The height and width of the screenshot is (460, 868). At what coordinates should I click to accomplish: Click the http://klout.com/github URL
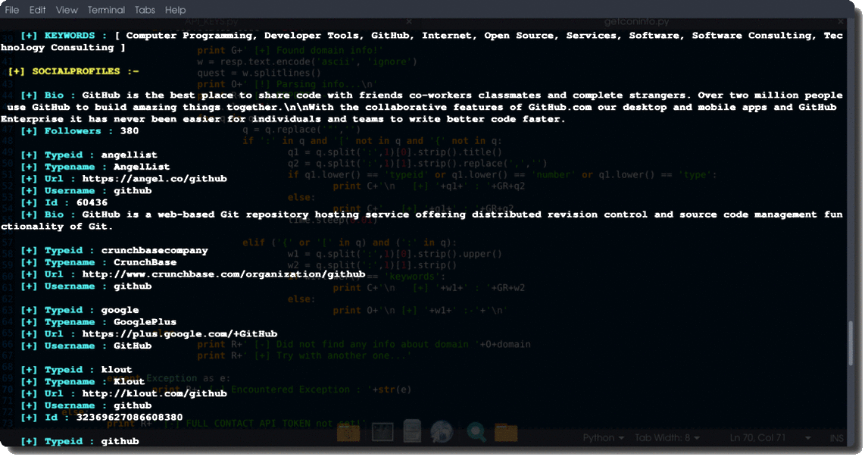(155, 393)
